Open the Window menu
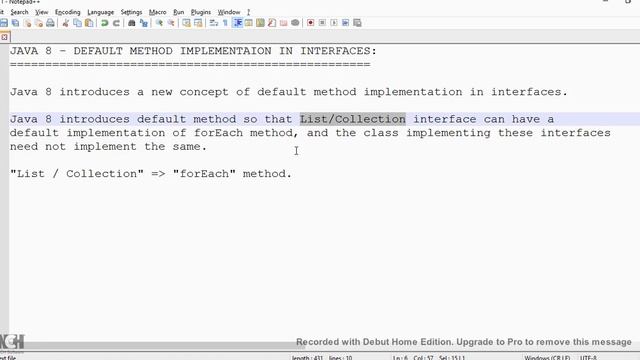 pos(229,12)
